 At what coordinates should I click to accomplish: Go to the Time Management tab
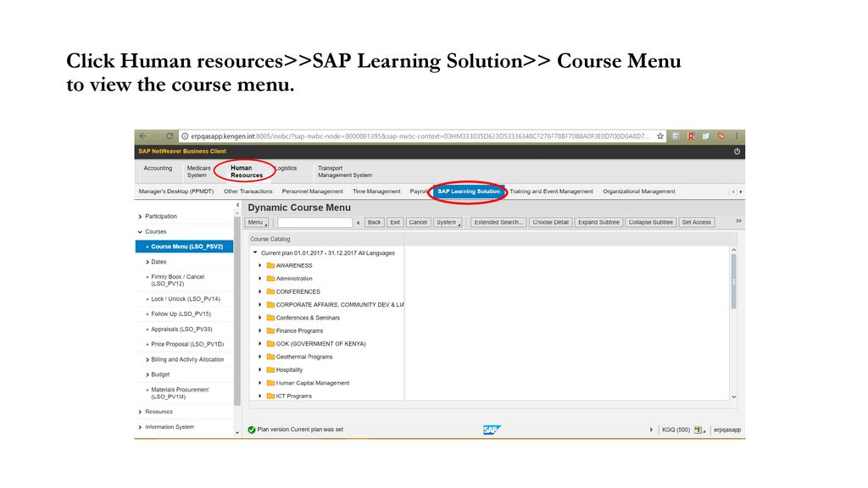(376, 191)
